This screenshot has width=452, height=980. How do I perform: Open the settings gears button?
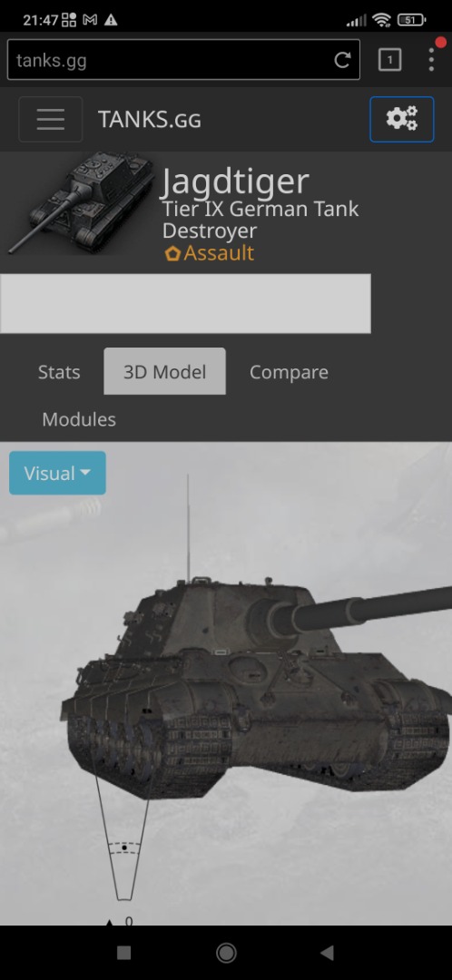(x=401, y=120)
